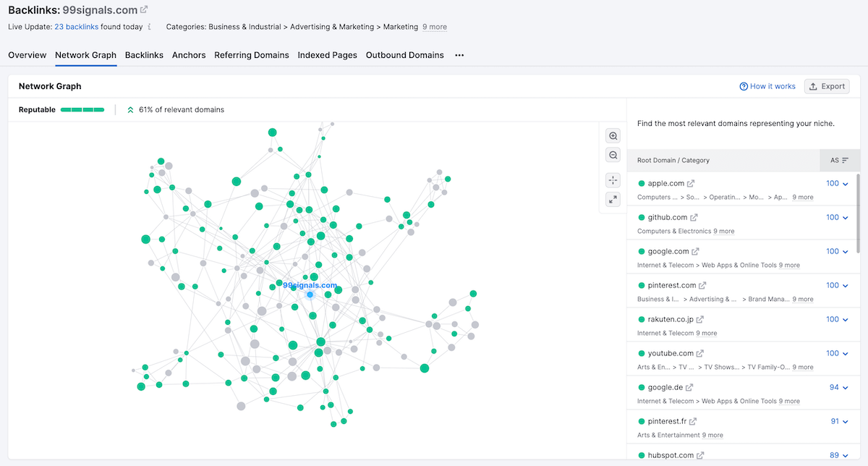Click the info icon beside backlinks found today
The image size is (868, 466).
[x=149, y=27]
